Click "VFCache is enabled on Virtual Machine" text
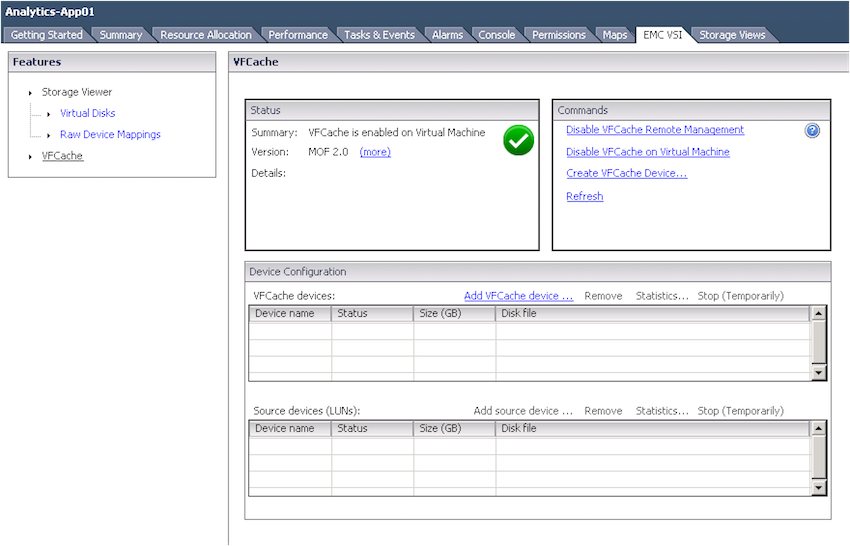The image size is (850, 546). pyautogui.click(x=396, y=133)
